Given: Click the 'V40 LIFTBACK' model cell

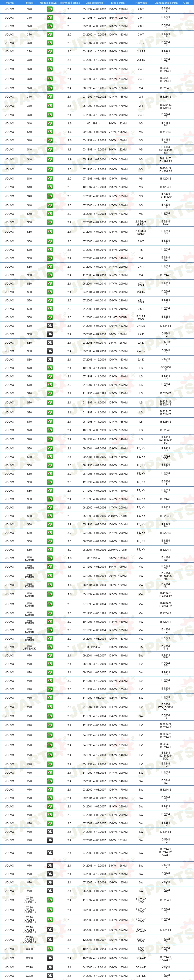Looking at the screenshot, I should [x=29, y=647].
